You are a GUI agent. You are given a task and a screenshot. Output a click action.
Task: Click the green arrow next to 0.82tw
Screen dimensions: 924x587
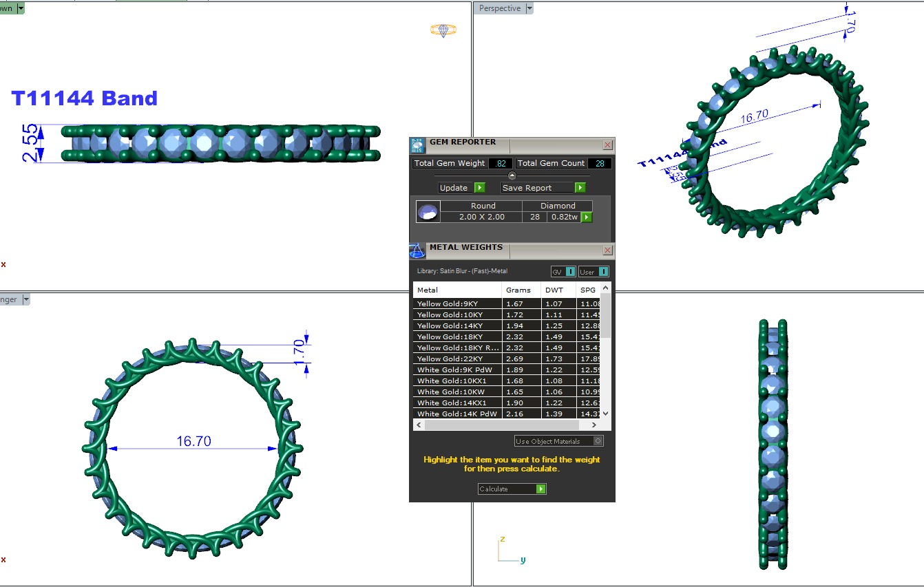click(586, 217)
